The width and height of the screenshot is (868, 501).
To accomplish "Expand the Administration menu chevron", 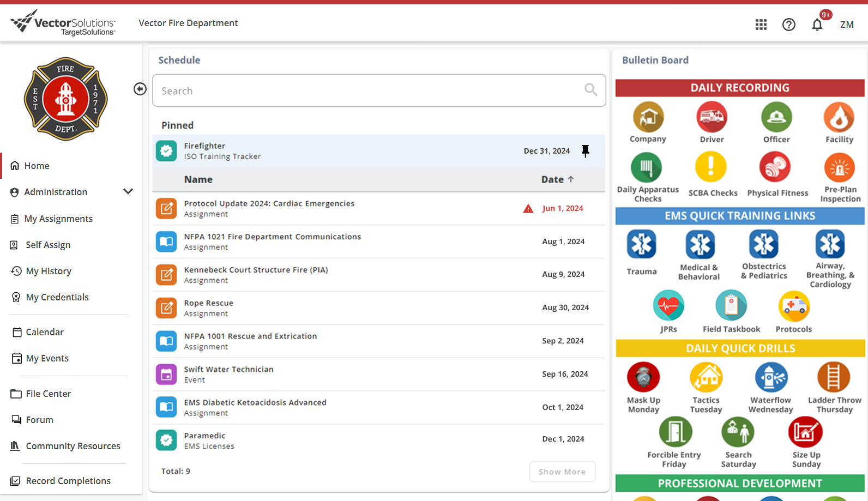I will click(128, 191).
